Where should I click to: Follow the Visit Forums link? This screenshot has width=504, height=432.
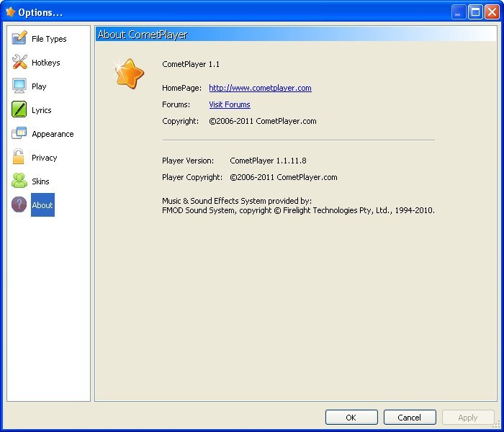click(230, 104)
